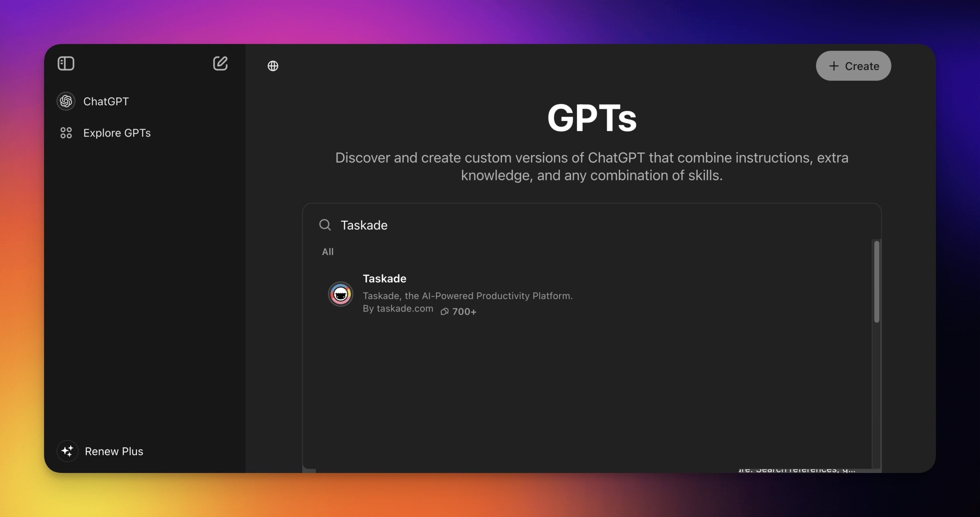Click the globe icon above the heading

[x=273, y=66]
